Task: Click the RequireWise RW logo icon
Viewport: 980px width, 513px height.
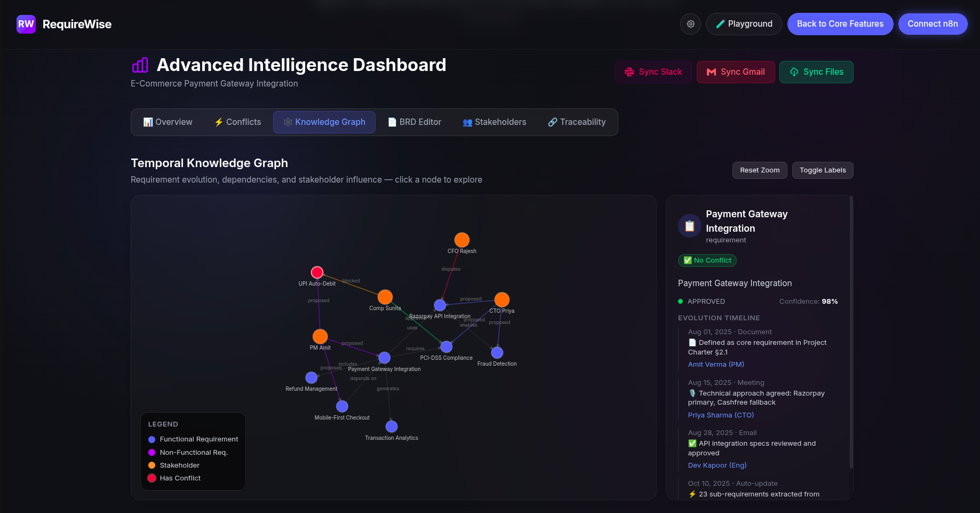Action: click(26, 24)
